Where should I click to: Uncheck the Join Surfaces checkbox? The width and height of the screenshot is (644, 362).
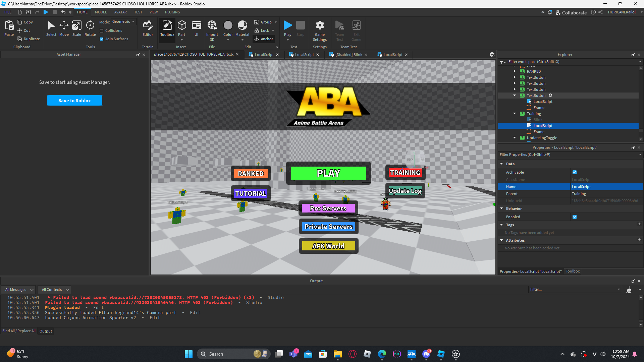click(x=102, y=39)
